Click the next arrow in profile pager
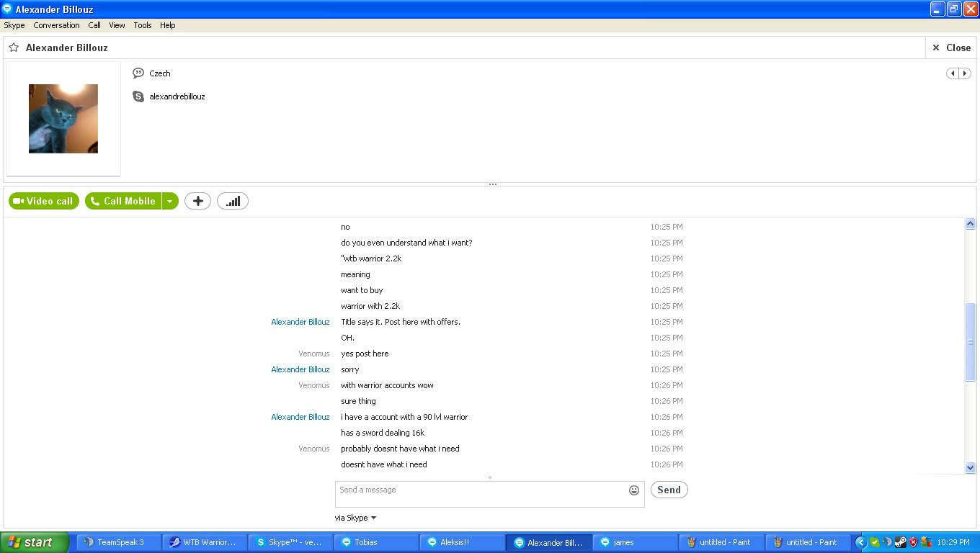The image size is (980, 553). point(965,73)
